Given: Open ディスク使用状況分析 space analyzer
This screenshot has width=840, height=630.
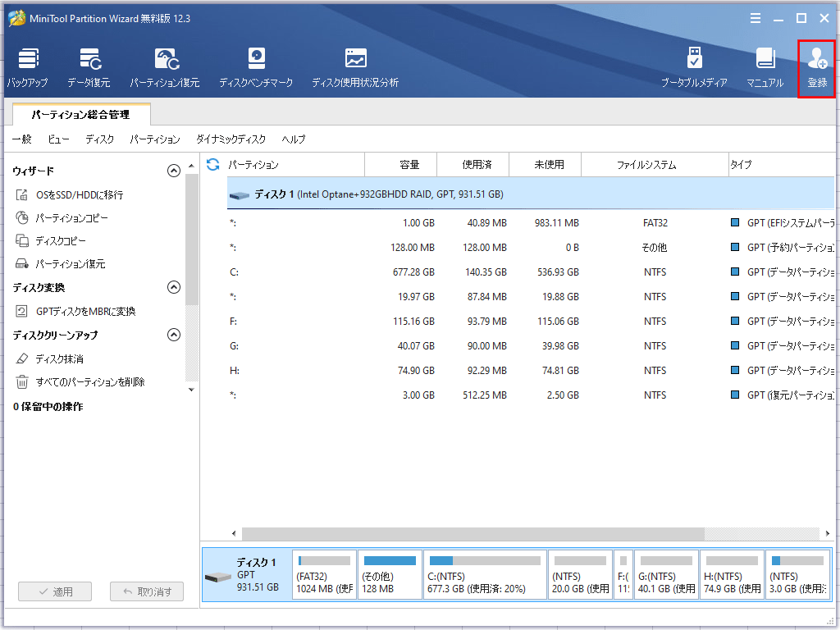Looking at the screenshot, I should point(355,68).
